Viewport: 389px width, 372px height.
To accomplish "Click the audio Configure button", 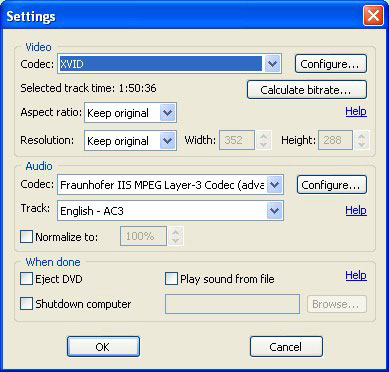I will coord(332,185).
